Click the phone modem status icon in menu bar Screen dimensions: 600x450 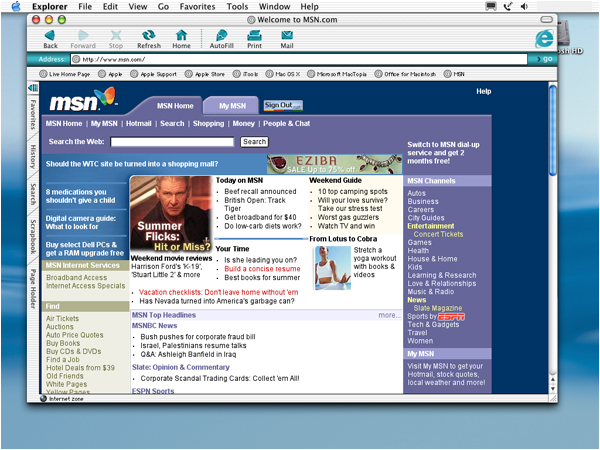tap(508, 6)
